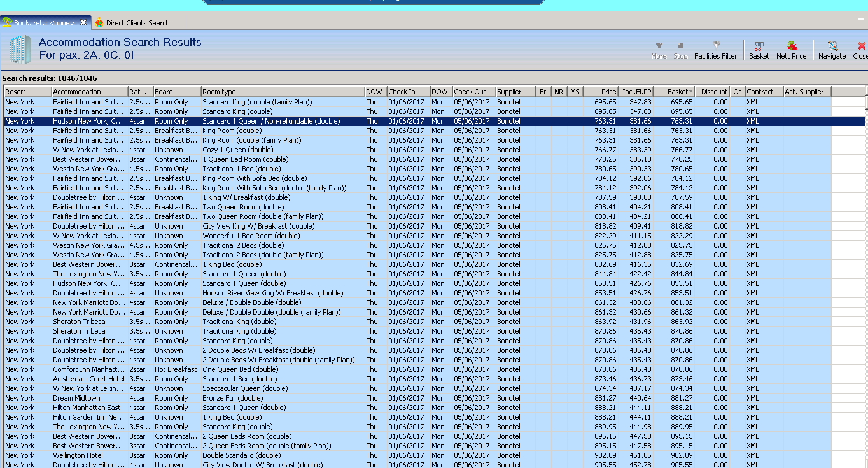Close the 'Book. ref.: <none>' tab
Image resolution: width=868 pixels, height=468 pixels.
pos(83,23)
